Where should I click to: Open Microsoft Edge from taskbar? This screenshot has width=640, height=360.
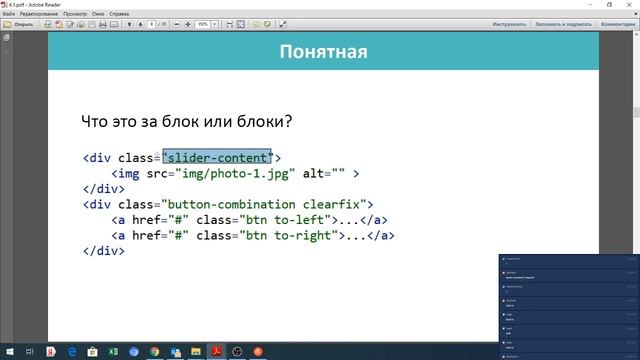72,351
